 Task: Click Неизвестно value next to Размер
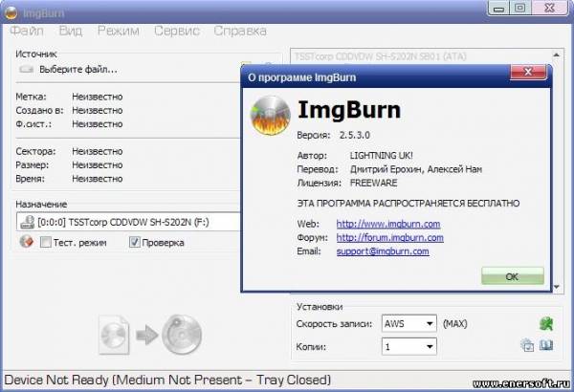[x=98, y=165]
